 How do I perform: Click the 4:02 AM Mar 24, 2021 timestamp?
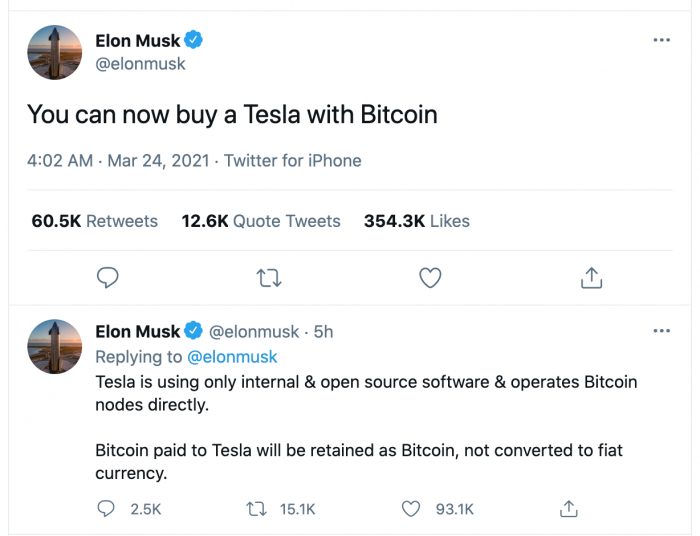[x=118, y=161]
